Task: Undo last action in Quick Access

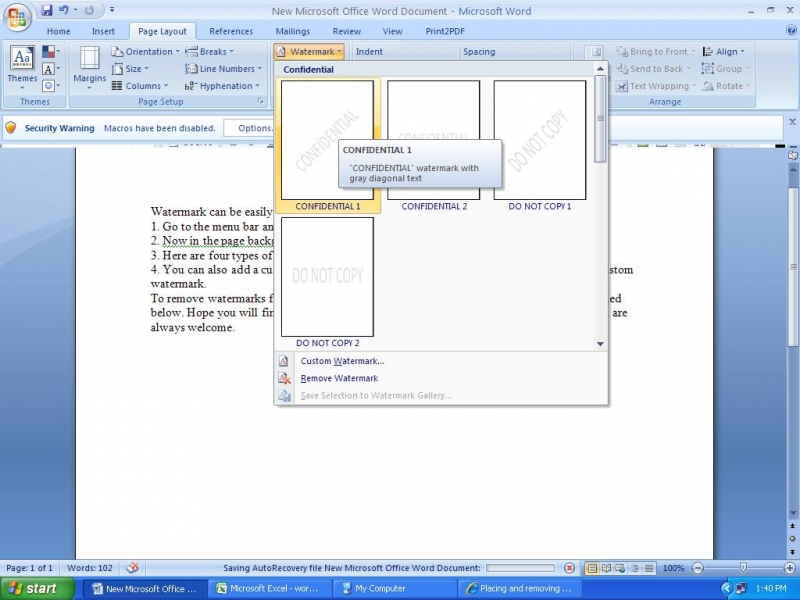Action: 63,11
